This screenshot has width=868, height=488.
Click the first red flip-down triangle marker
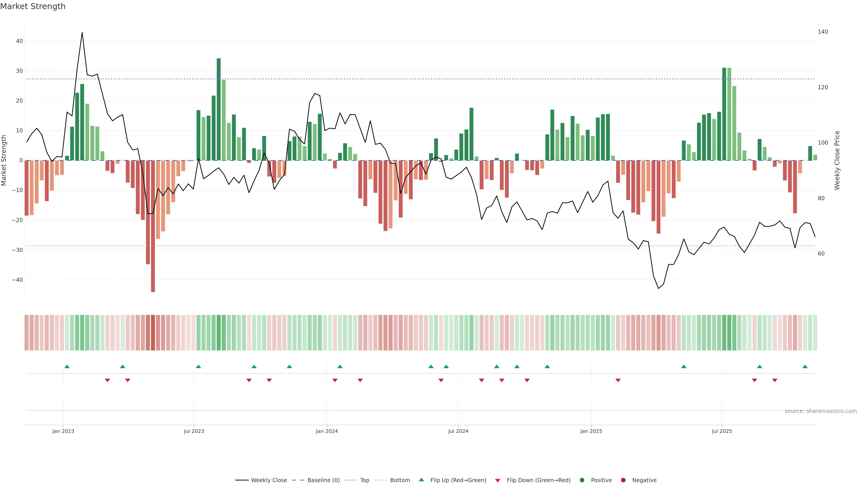tap(108, 380)
